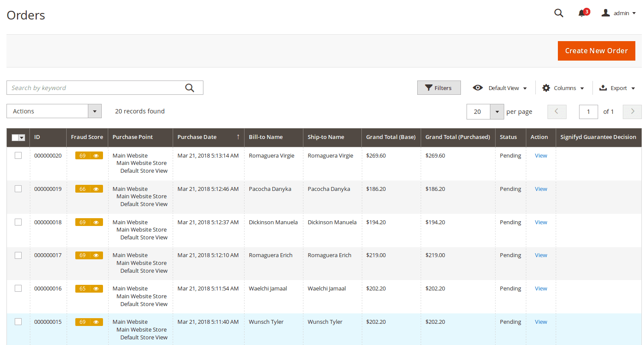Open the Export menu
The width and height of the screenshot is (644, 345).
(x=617, y=88)
